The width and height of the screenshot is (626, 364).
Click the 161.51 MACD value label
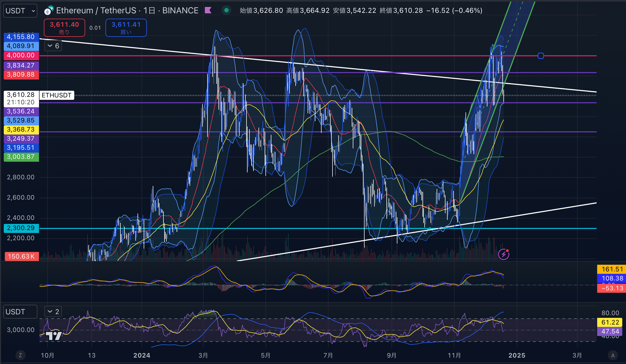[x=612, y=269]
